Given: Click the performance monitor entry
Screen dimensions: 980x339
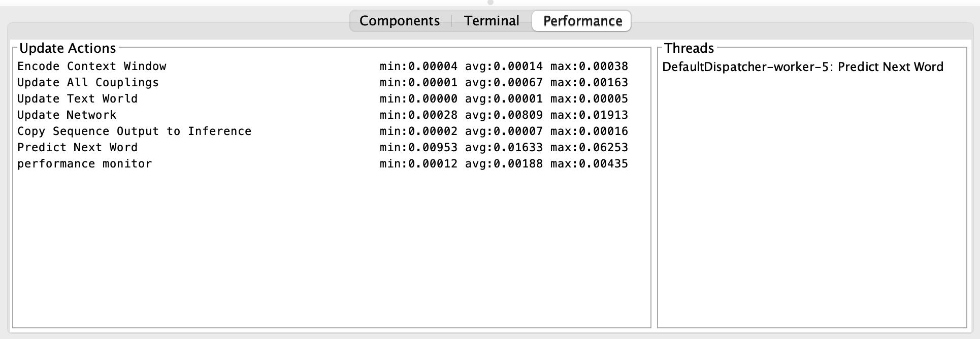Looking at the screenshot, I should tap(84, 163).
